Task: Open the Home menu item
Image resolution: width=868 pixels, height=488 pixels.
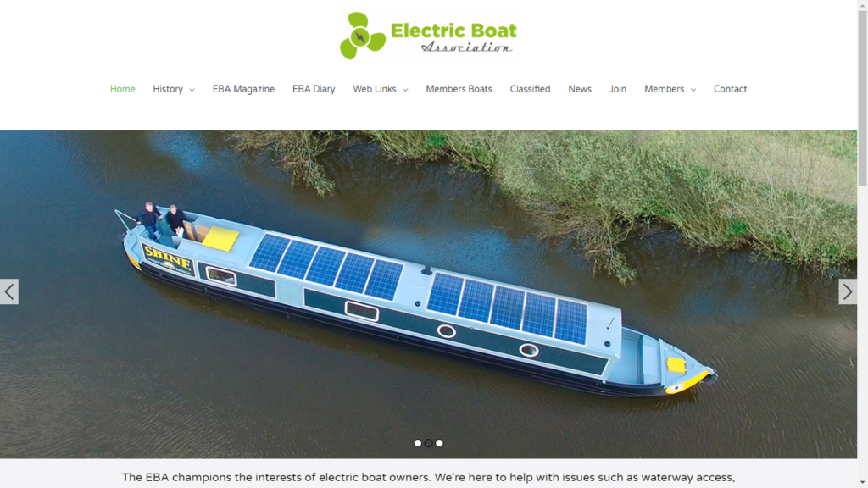Action: 122,89
